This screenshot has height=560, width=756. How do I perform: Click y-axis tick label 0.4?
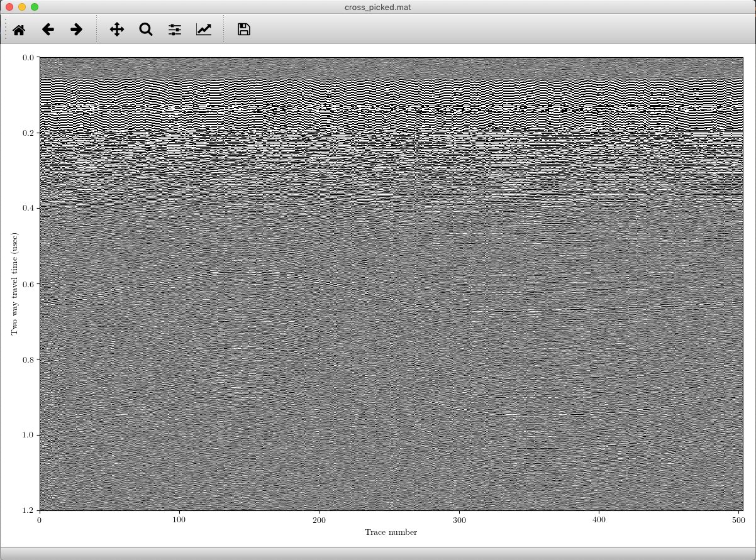[x=29, y=209]
